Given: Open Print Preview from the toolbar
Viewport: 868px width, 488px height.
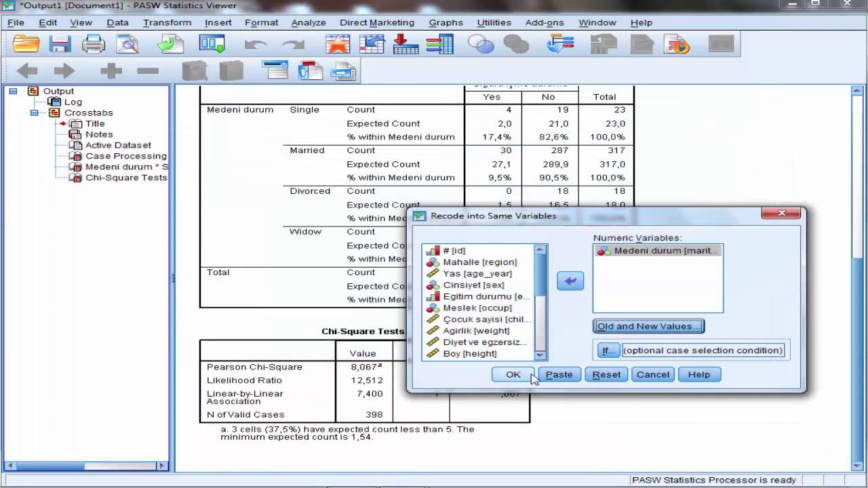Looking at the screenshot, I should (x=127, y=45).
